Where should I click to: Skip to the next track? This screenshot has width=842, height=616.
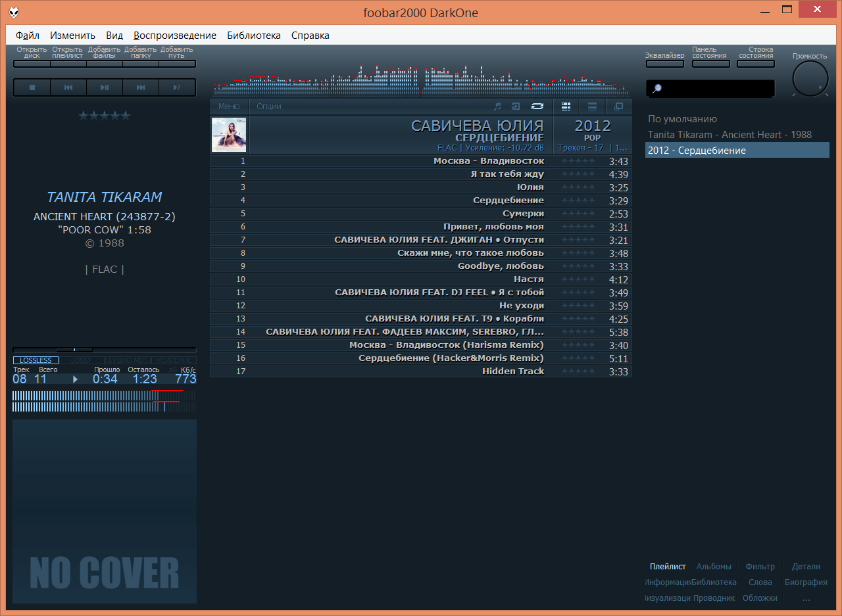click(141, 87)
